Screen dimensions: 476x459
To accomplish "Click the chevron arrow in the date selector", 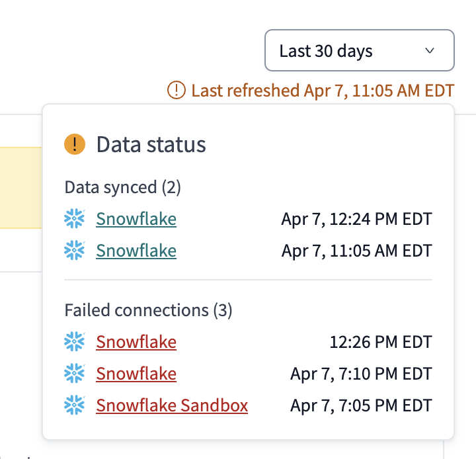I will tap(430, 50).
